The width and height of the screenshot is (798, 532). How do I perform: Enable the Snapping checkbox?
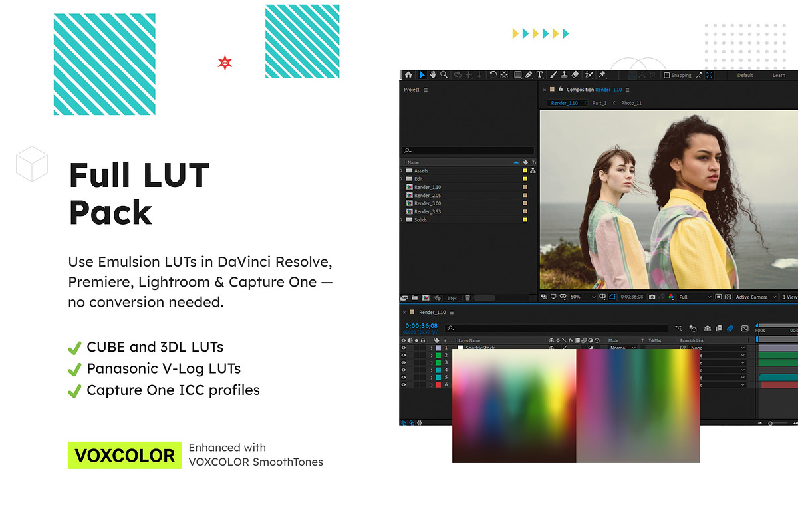coord(667,75)
